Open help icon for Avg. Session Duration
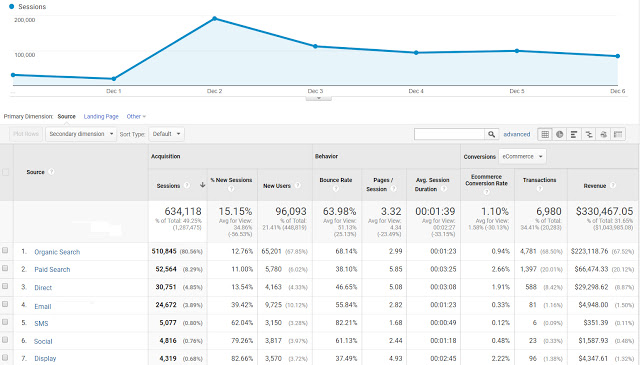The height and width of the screenshot is (365, 640). pos(444,189)
